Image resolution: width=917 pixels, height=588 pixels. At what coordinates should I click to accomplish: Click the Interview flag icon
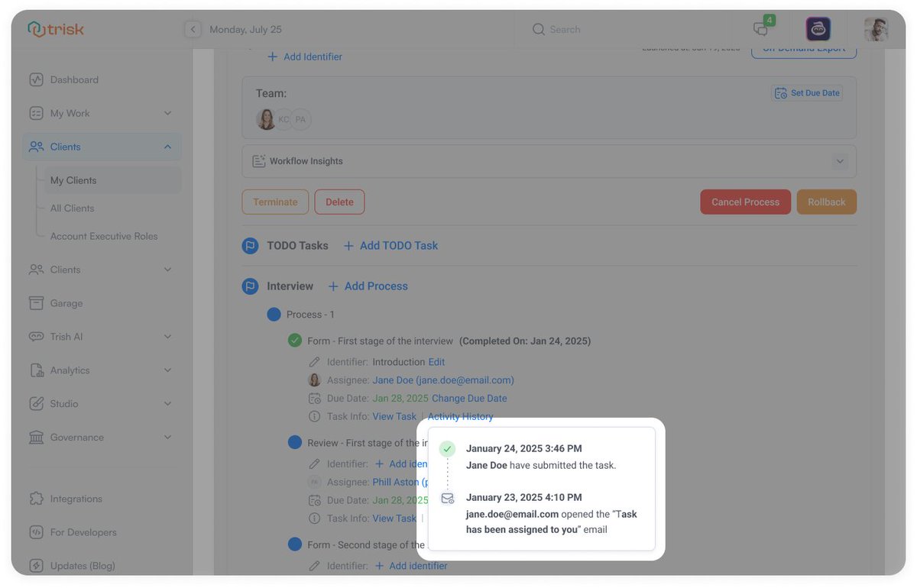pyautogui.click(x=250, y=286)
